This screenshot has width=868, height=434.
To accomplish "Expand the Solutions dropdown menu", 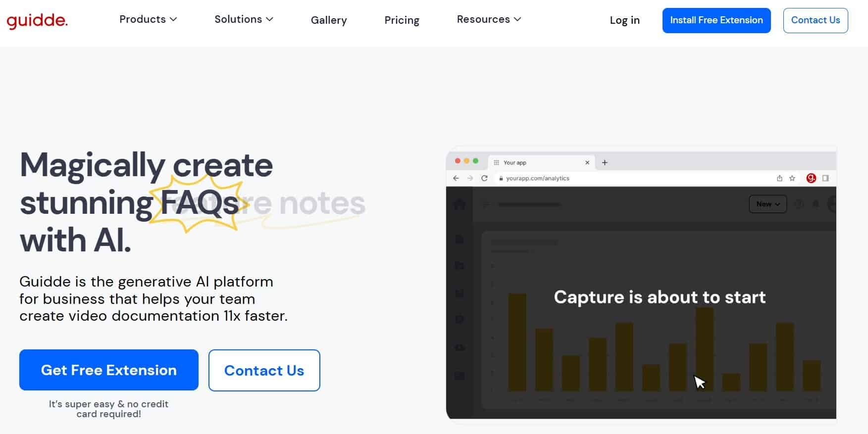I will click(x=244, y=19).
